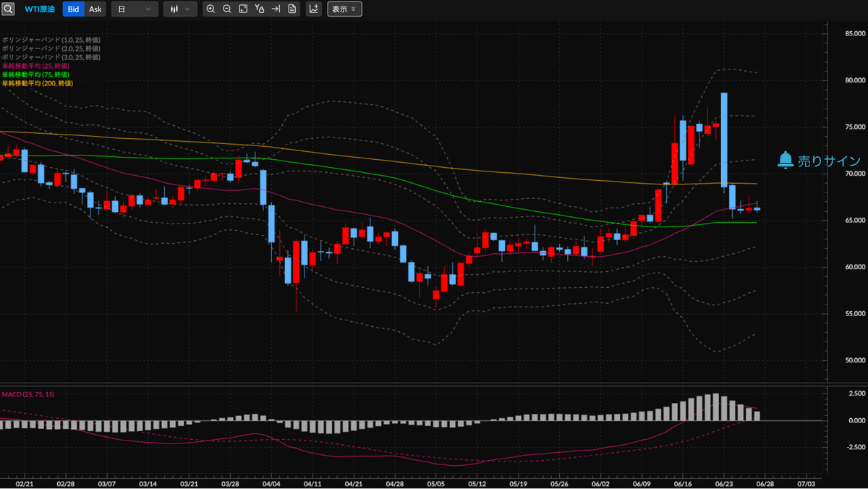
Task: Switch price to Ask
Action: point(95,9)
